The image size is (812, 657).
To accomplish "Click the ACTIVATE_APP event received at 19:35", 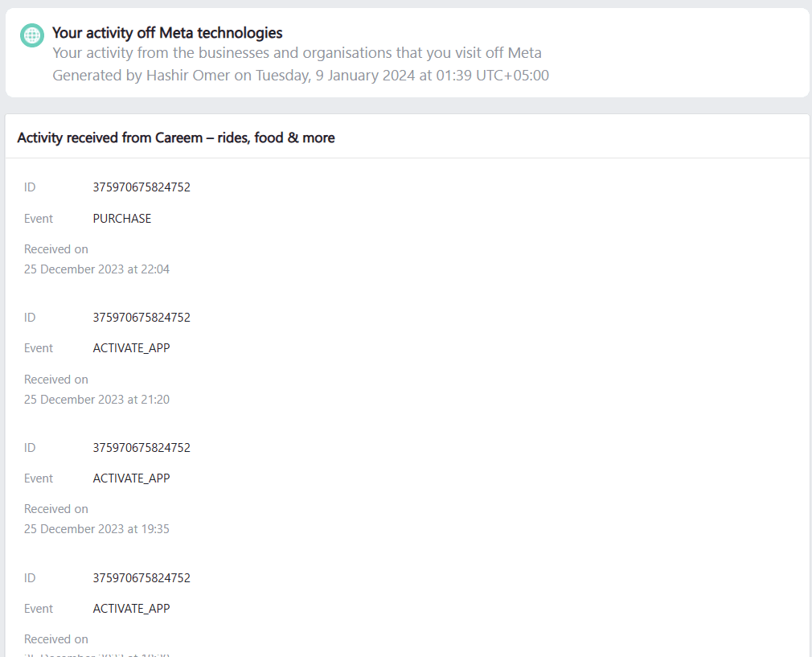I will coord(131,478).
